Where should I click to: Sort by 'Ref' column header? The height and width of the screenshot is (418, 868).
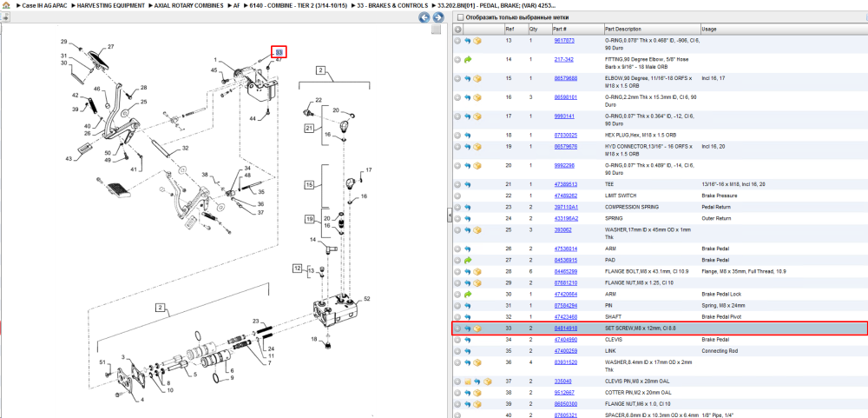tap(515, 29)
